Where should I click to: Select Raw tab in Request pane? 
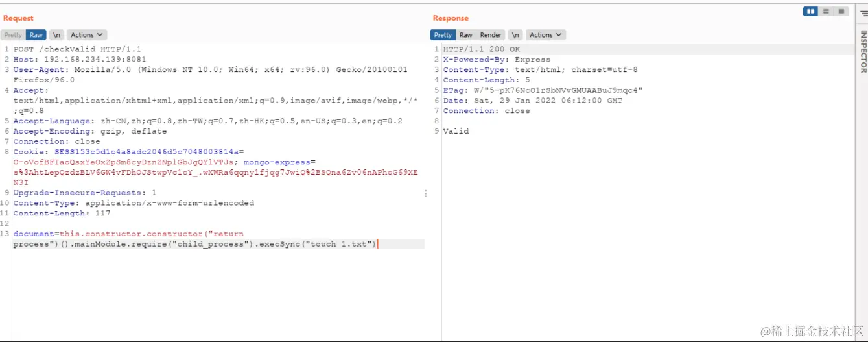[x=36, y=35]
